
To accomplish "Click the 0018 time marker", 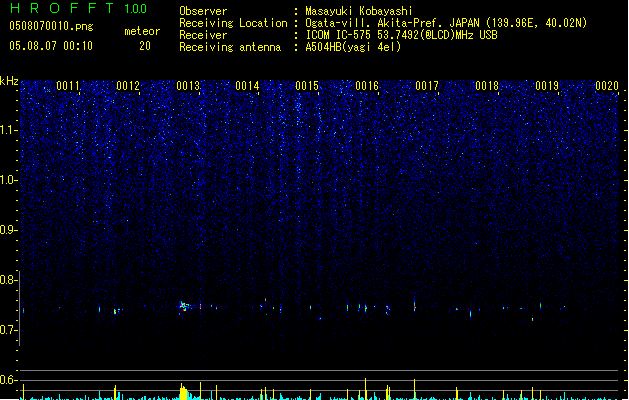I will [x=487, y=85].
